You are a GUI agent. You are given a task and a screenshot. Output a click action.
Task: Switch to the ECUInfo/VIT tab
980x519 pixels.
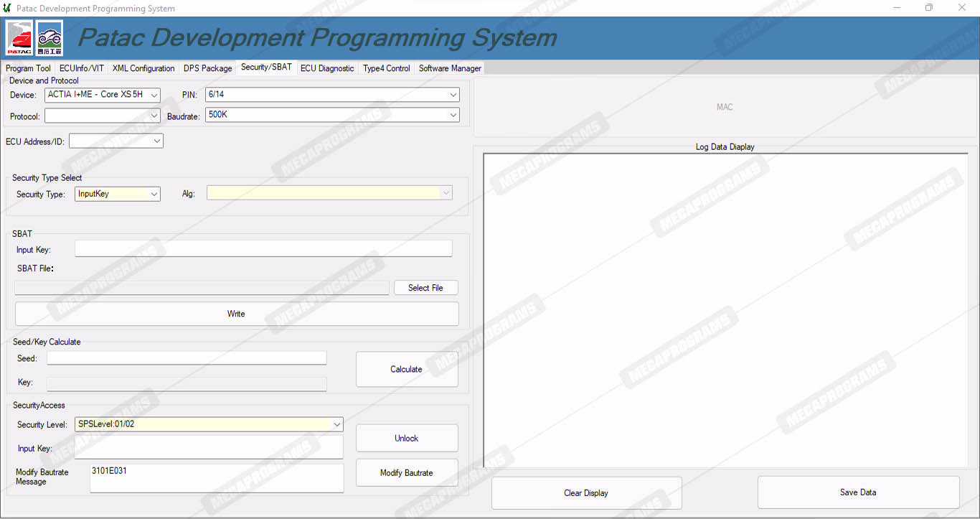82,68
